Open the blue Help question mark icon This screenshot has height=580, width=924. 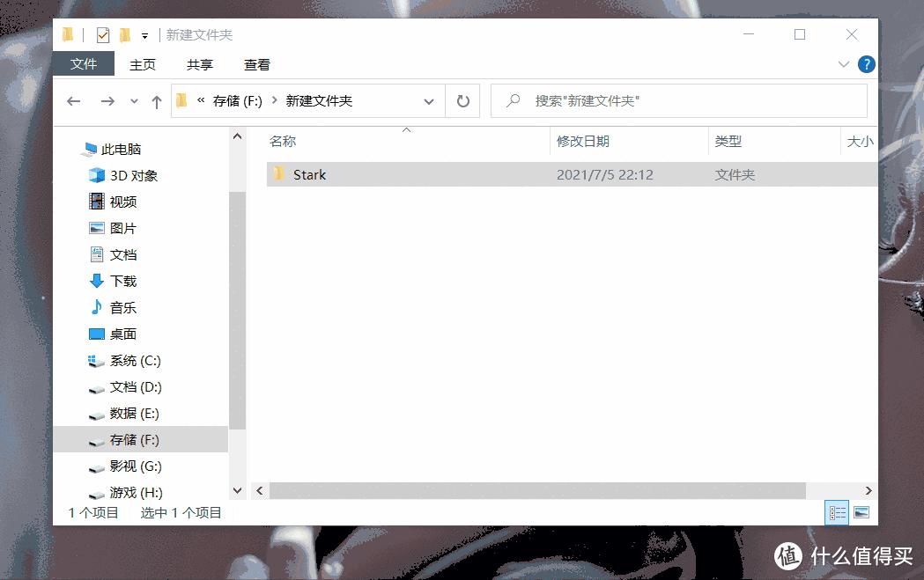point(866,63)
